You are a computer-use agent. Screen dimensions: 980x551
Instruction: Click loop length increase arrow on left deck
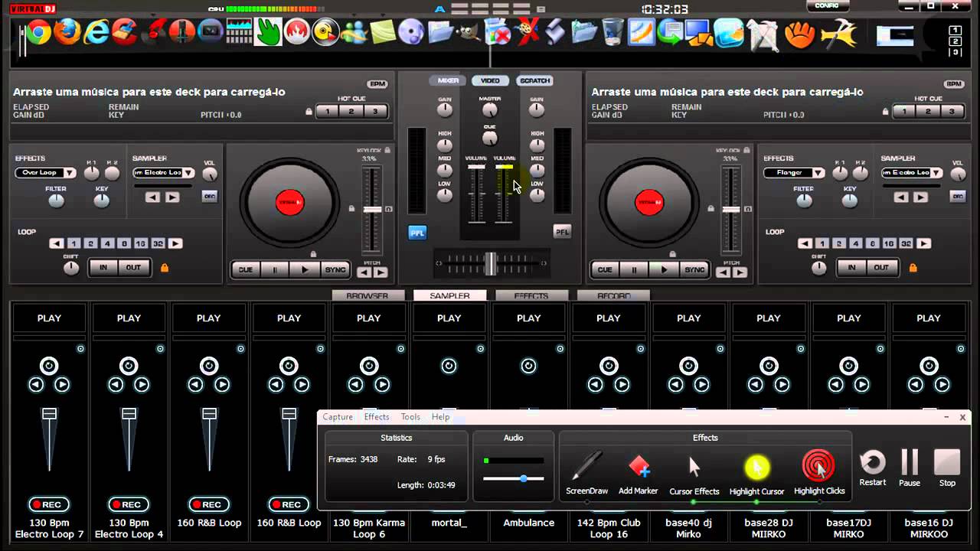coord(175,243)
